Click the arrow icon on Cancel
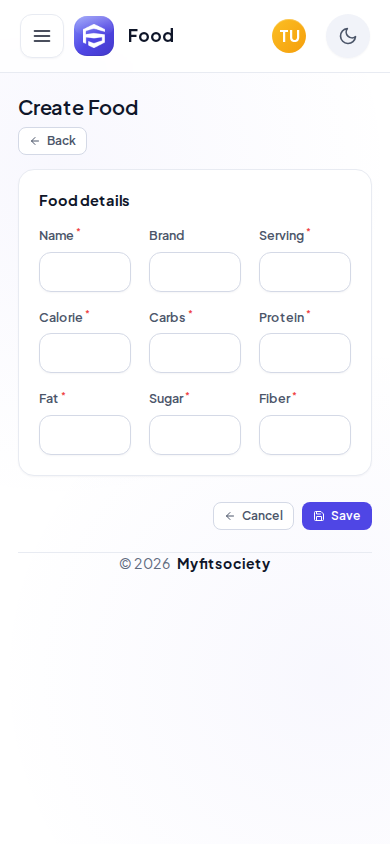The height and width of the screenshot is (844, 390). pyautogui.click(x=230, y=516)
